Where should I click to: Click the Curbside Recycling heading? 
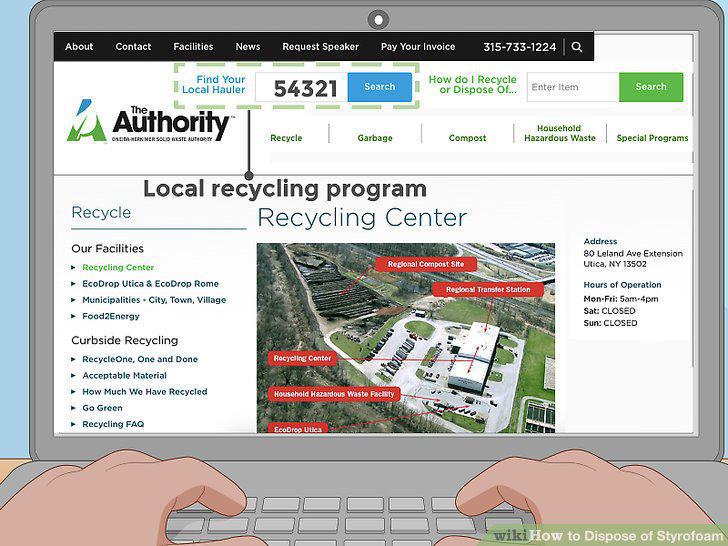click(x=125, y=341)
